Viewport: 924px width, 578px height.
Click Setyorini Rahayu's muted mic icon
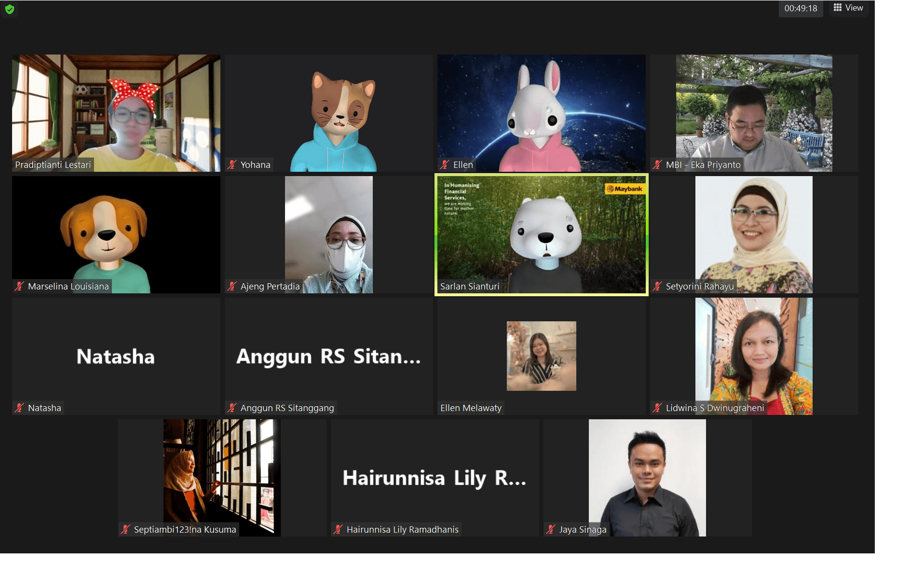tap(657, 286)
